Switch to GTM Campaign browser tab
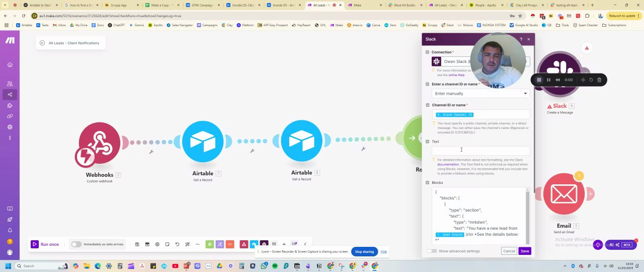Viewport: 644px width, 272px height. [x=202, y=5]
